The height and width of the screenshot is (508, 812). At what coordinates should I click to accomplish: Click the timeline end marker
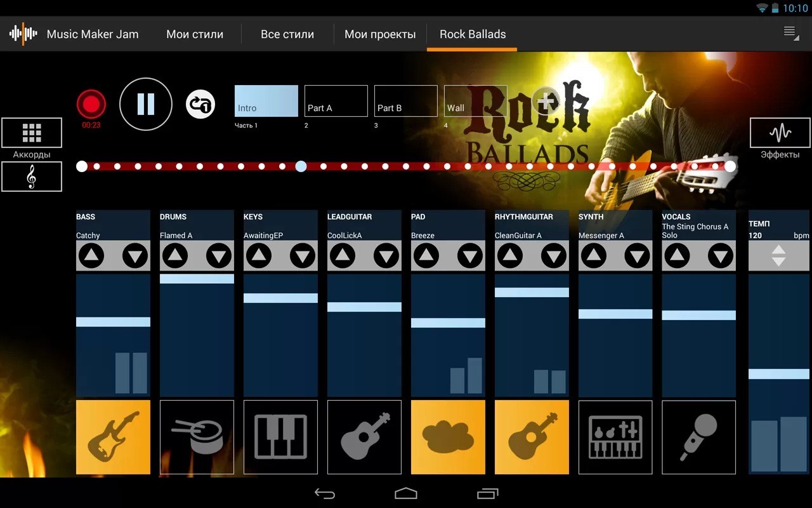[x=730, y=166]
